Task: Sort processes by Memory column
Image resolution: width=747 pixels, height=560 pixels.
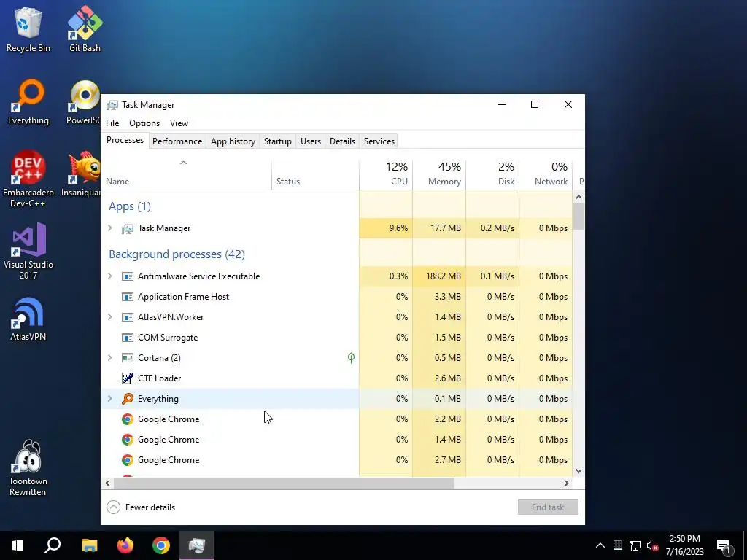Action: pyautogui.click(x=439, y=174)
